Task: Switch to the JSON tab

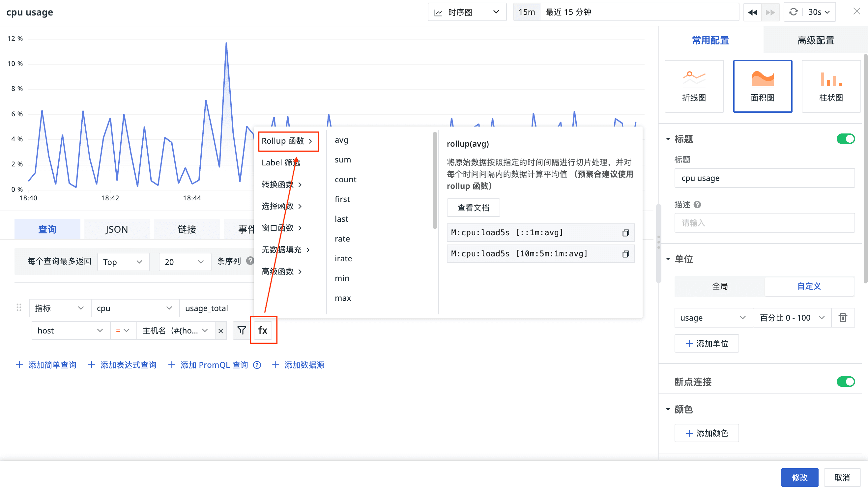Action: pos(116,229)
